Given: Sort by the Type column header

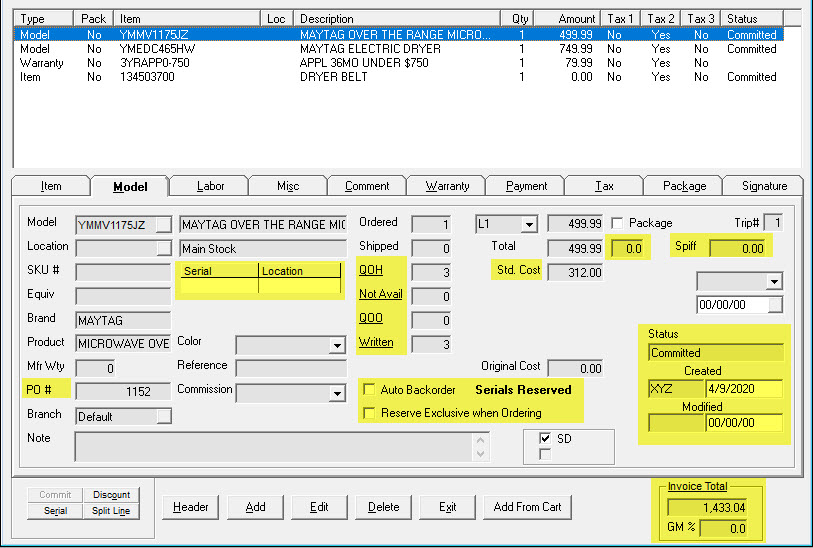Looking at the screenshot, I should click(x=44, y=19).
